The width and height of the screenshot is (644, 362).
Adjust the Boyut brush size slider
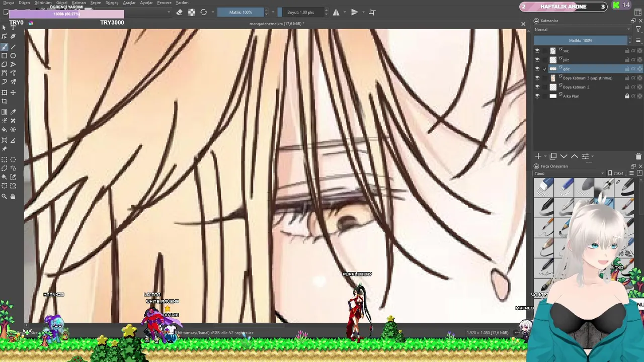[x=302, y=12]
